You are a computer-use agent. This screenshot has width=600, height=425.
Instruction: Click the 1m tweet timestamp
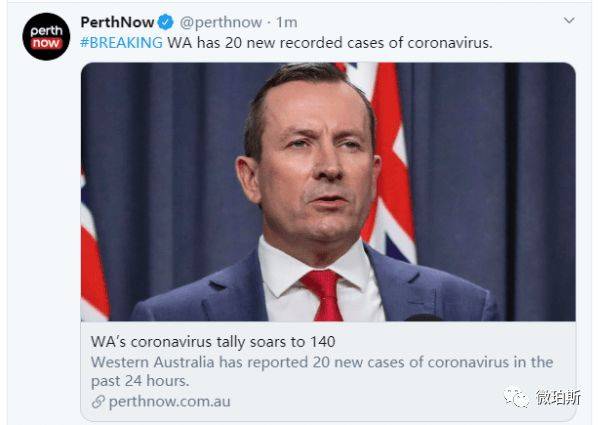click(x=287, y=22)
